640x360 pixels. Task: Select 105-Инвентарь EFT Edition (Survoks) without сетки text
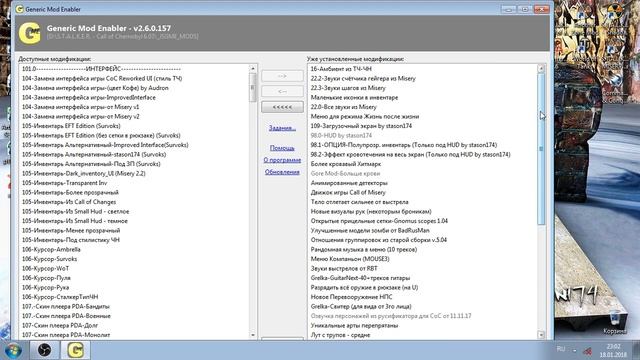(x=71, y=126)
